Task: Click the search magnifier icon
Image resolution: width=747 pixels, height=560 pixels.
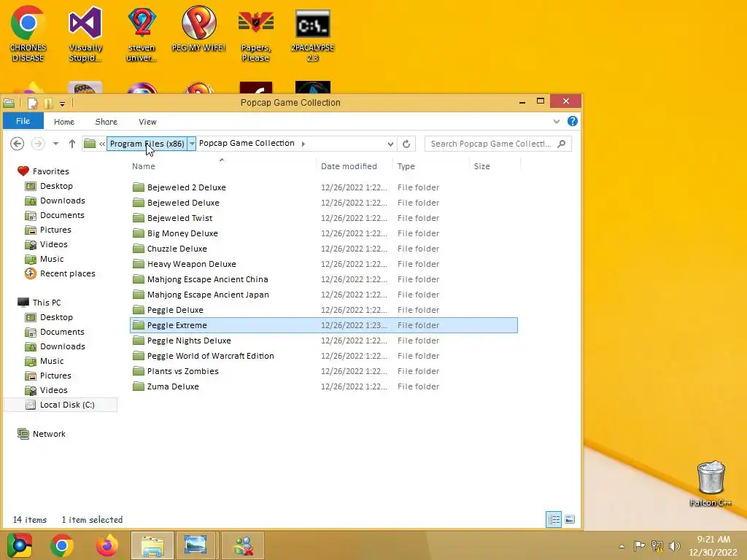Action: tap(562, 144)
